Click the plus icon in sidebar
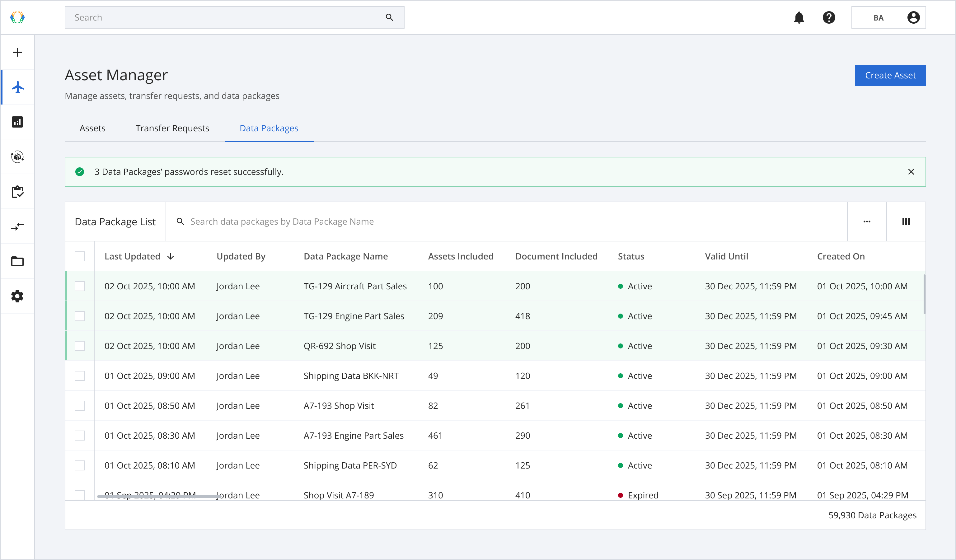The image size is (956, 560). 17,52
